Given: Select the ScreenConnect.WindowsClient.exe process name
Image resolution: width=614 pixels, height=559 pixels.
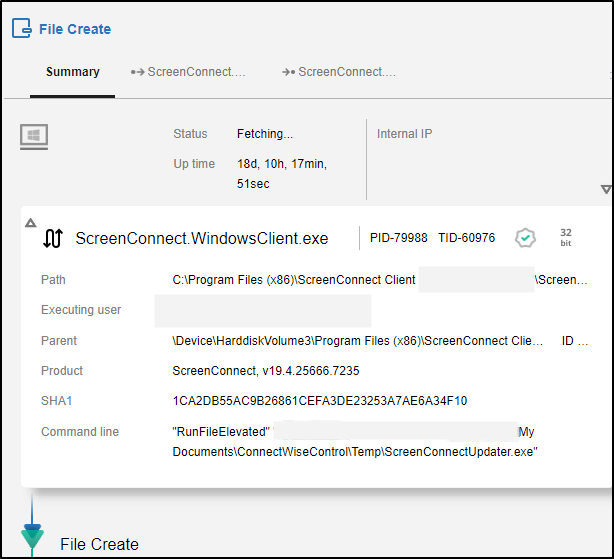Looking at the screenshot, I should click(202, 238).
